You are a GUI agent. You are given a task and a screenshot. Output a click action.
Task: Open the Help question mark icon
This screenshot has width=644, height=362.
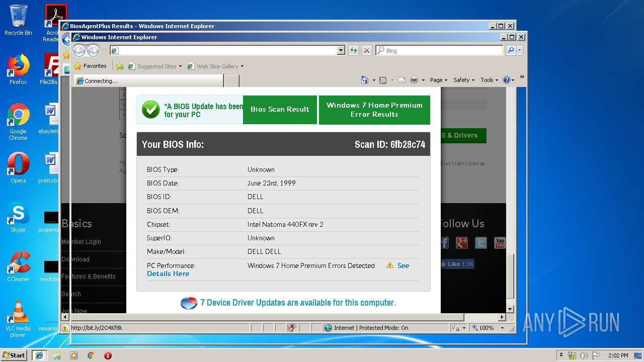(x=506, y=80)
